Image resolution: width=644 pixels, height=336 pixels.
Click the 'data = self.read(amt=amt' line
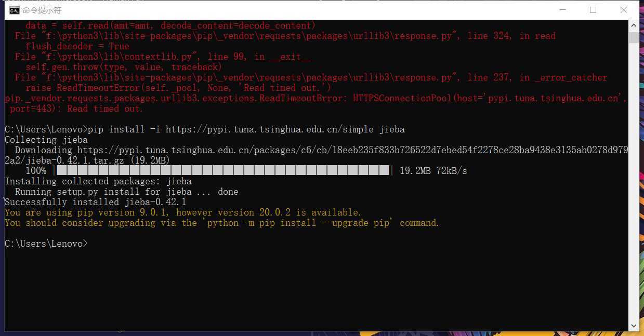tap(170, 25)
